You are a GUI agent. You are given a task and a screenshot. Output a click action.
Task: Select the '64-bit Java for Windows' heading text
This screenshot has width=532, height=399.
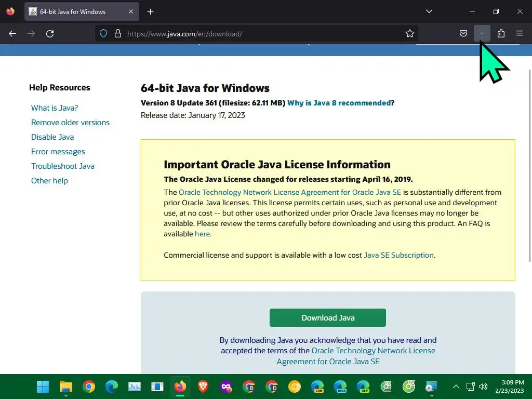click(205, 88)
